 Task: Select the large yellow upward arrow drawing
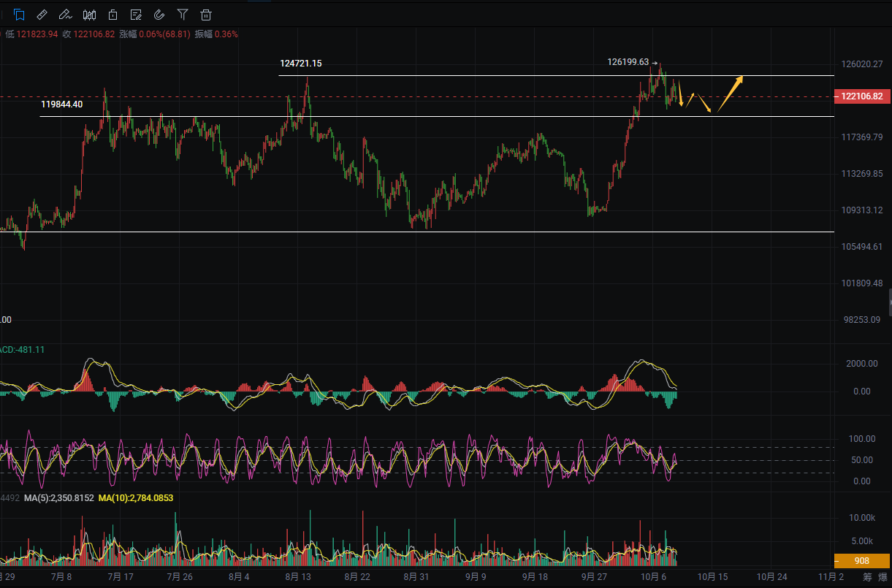click(731, 93)
